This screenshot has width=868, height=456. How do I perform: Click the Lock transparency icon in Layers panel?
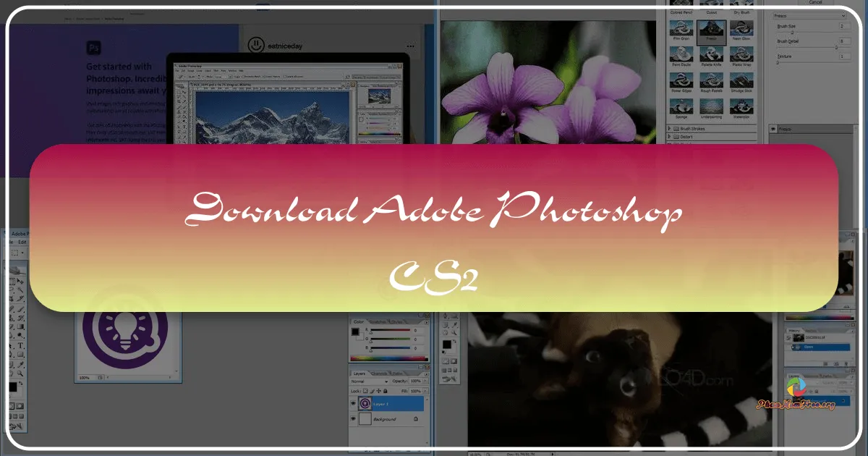pos(365,391)
